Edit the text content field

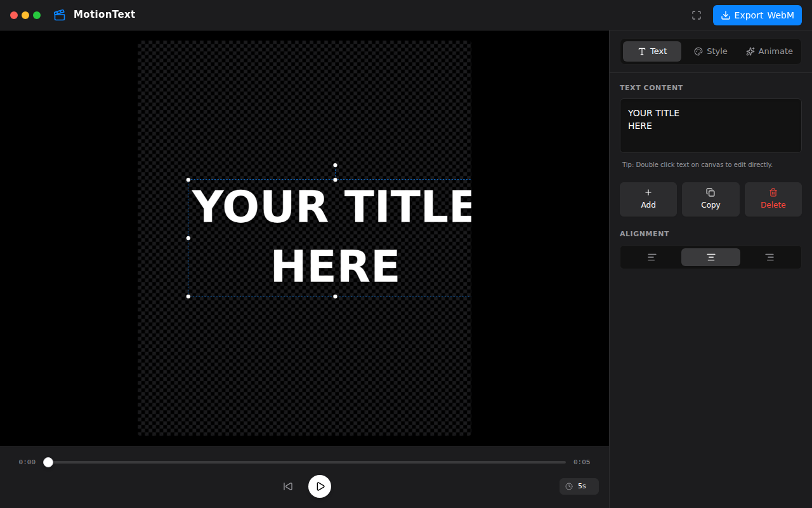[710, 126]
